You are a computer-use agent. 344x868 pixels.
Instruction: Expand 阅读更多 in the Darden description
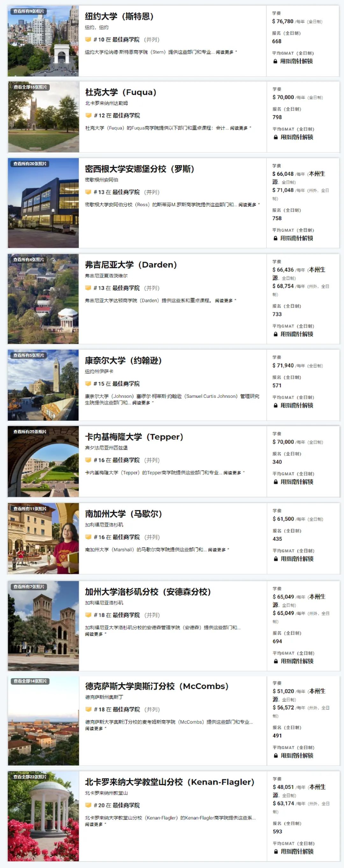(224, 300)
